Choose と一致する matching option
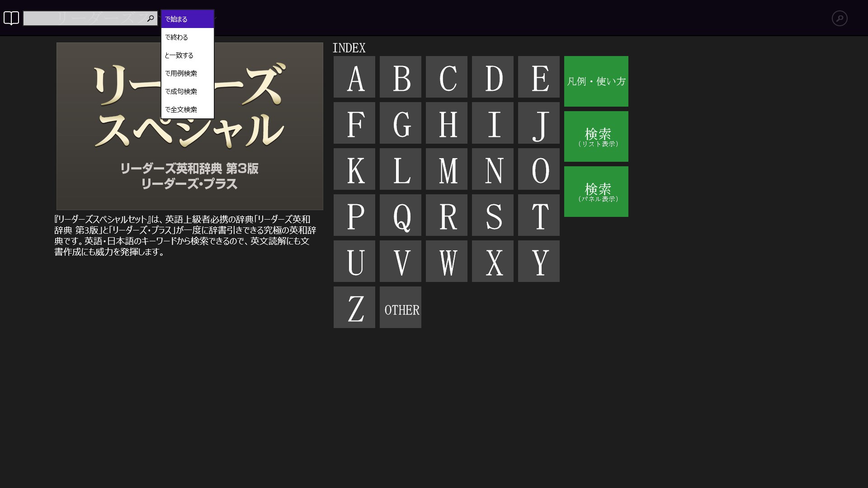The width and height of the screenshot is (868, 488). tap(187, 55)
